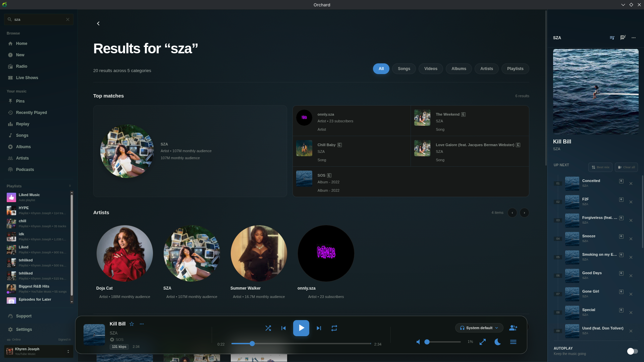This screenshot has height=362, width=644.
Task: Expand the Khyren Joseph account switcher
Action: 39,351
